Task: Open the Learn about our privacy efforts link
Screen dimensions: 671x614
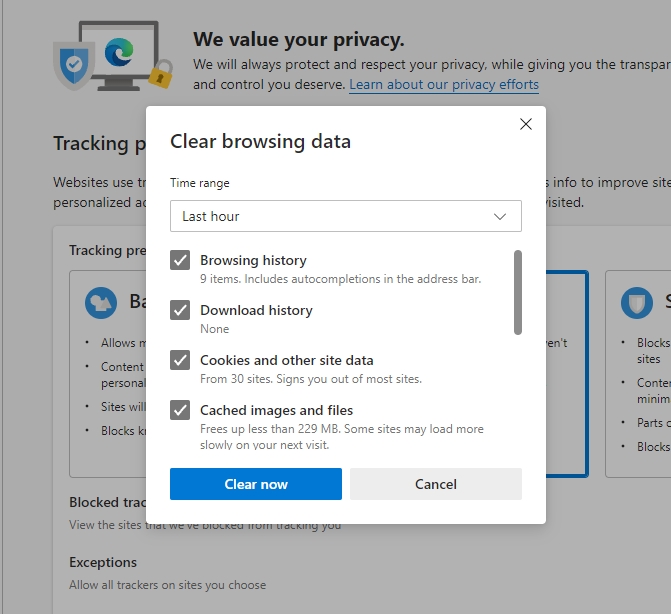Action: pos(444,85)
